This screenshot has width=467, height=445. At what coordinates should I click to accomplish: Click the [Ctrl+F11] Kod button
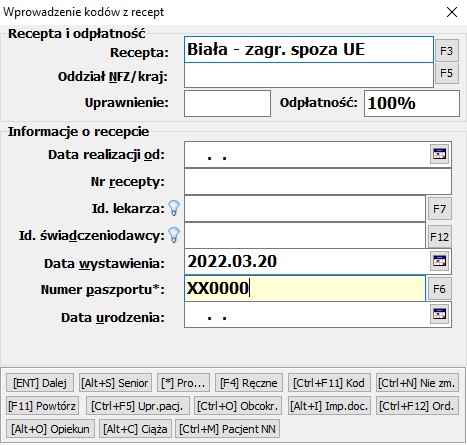pyautogui.click(x=329, y=383)
